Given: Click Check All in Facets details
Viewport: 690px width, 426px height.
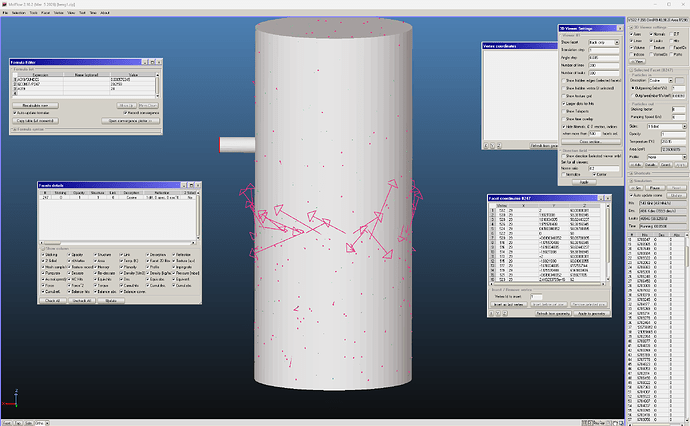Looking at the screenshot, I should pyautogui.click(x=52, y=301).
